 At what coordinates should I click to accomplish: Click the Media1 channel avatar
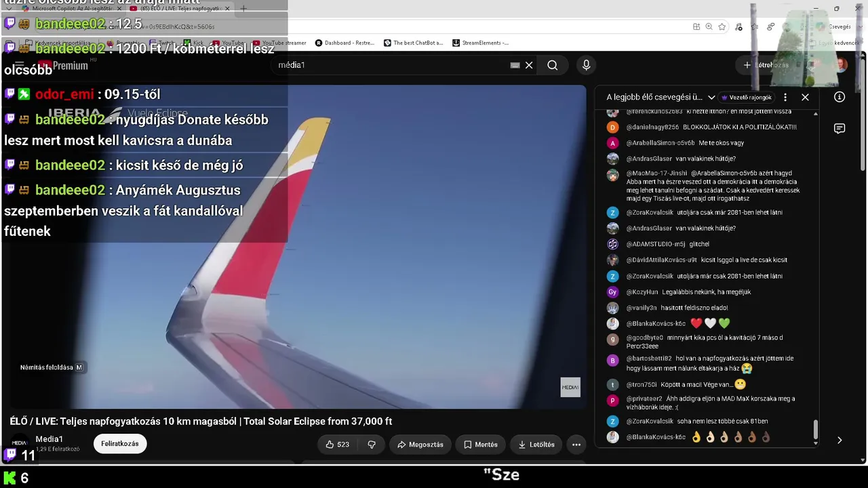(x=19, y=443)
